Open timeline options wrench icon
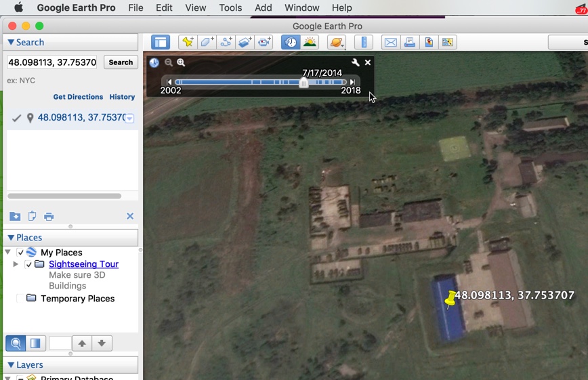 (355, 62)
